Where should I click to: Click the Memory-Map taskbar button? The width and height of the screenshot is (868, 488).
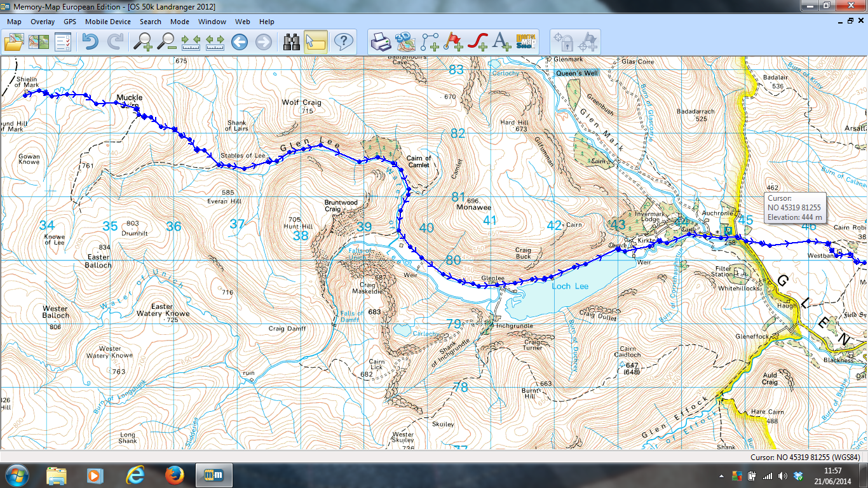point(214,475)
